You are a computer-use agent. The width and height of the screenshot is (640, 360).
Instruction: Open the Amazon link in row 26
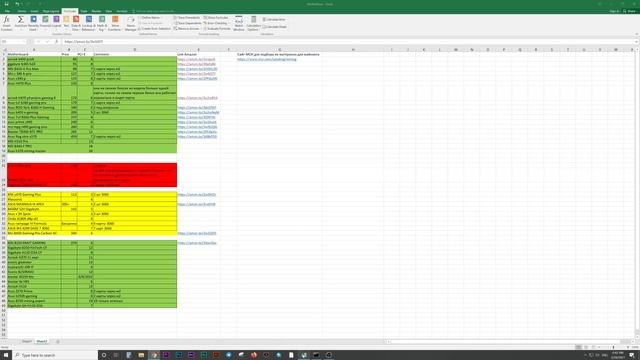[x=196, y=195]
